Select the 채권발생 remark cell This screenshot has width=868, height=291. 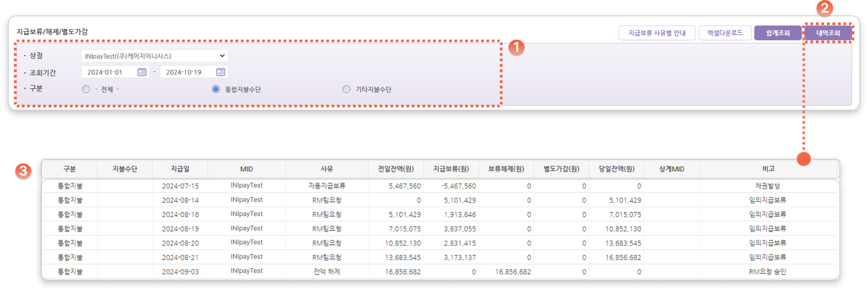768,186
